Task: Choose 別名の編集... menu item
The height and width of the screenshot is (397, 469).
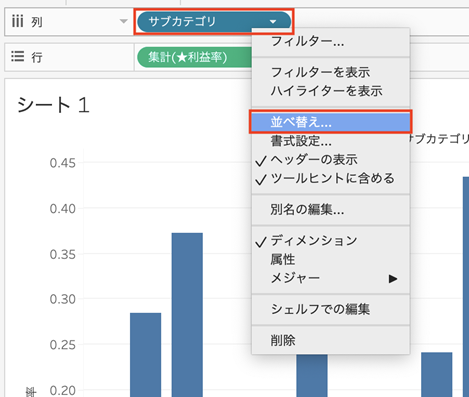Action: coord(331,209)
